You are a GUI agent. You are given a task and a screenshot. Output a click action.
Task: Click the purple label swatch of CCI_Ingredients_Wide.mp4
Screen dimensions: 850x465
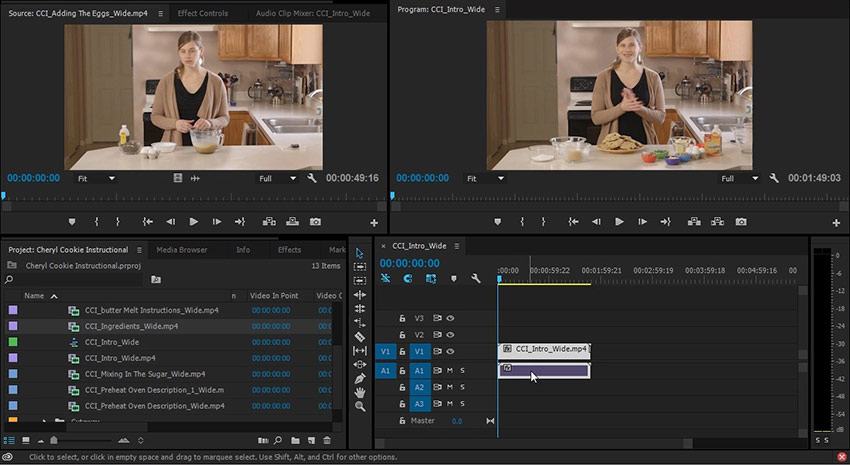pos(13,326)
